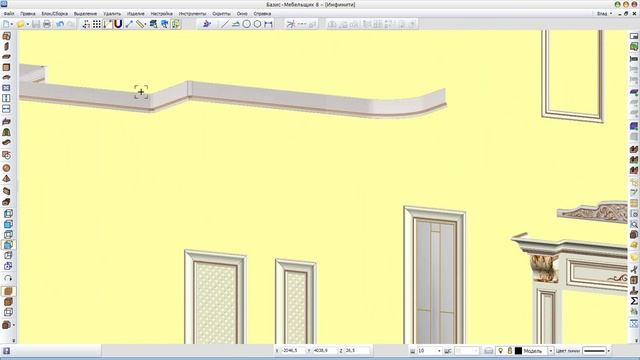Image resolution: width=640 pixels, height=360 pixels.
Task: Open the Правка menu
Action: click(x=28, y=13)
